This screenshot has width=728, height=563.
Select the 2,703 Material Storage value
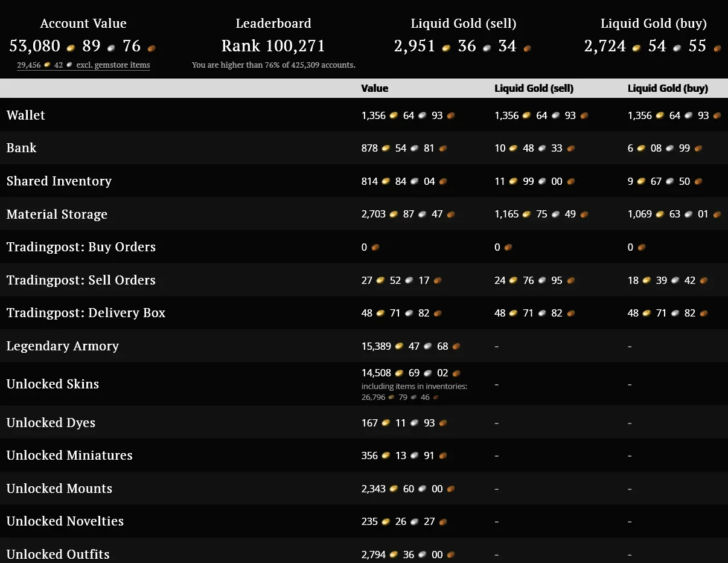(x=374, y=214)
